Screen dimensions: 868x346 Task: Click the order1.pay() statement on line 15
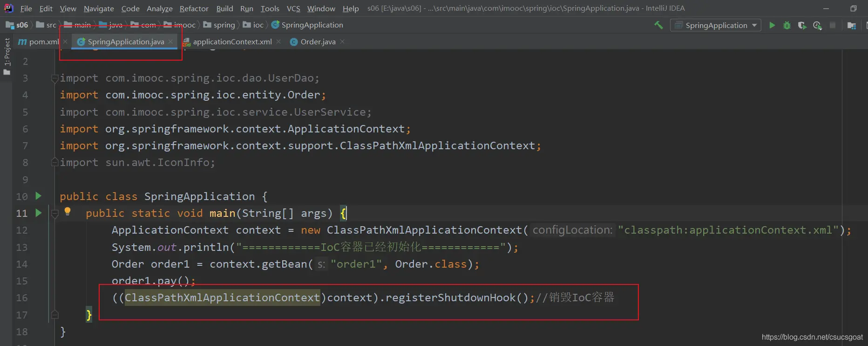[153, 281]
